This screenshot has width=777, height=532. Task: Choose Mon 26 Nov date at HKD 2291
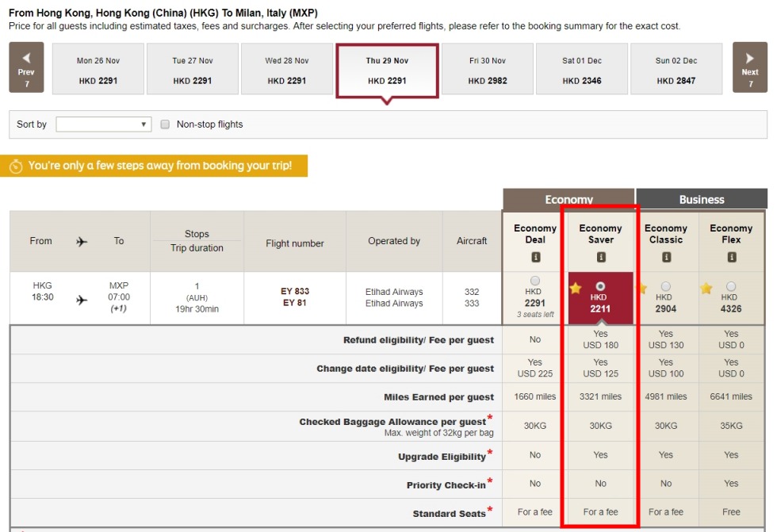[98, 70]
